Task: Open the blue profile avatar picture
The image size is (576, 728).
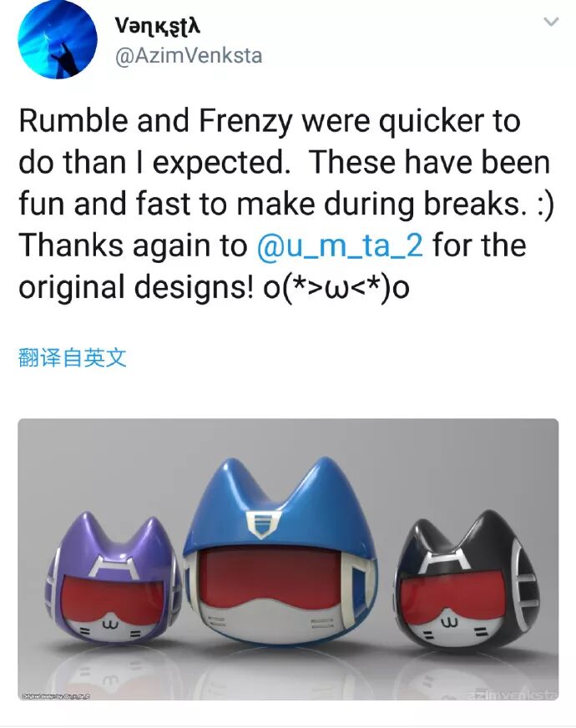Action: (x=57, y=39)
